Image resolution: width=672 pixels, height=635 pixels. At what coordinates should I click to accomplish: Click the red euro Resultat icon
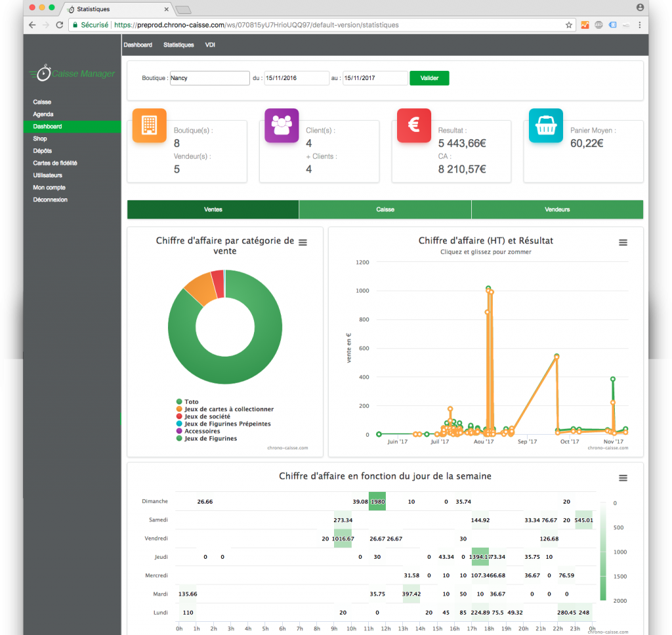tap(414, 125)
